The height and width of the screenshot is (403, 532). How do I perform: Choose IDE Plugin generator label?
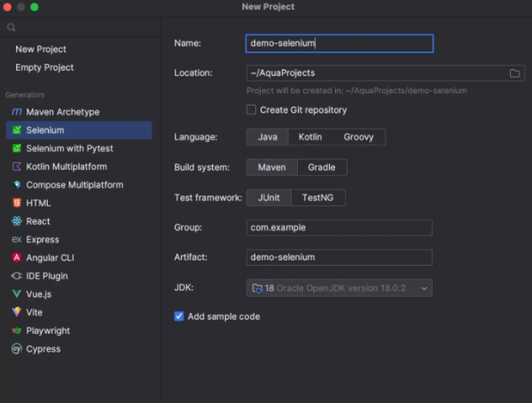(x=47, y=275)
